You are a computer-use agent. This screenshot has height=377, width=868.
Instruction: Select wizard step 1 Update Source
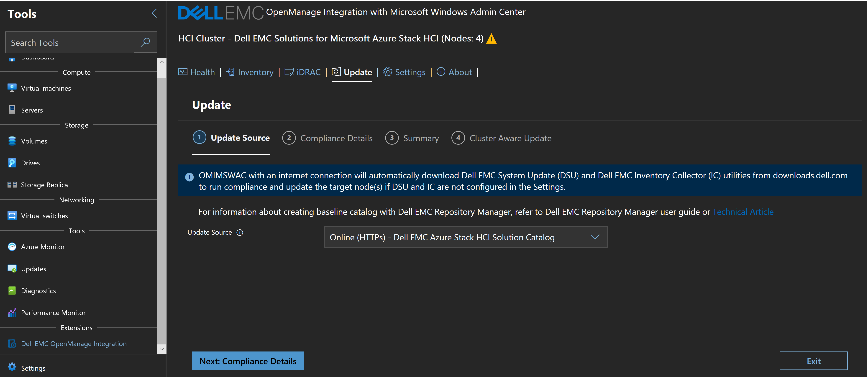pyautogui.click(x=231, y=138)
